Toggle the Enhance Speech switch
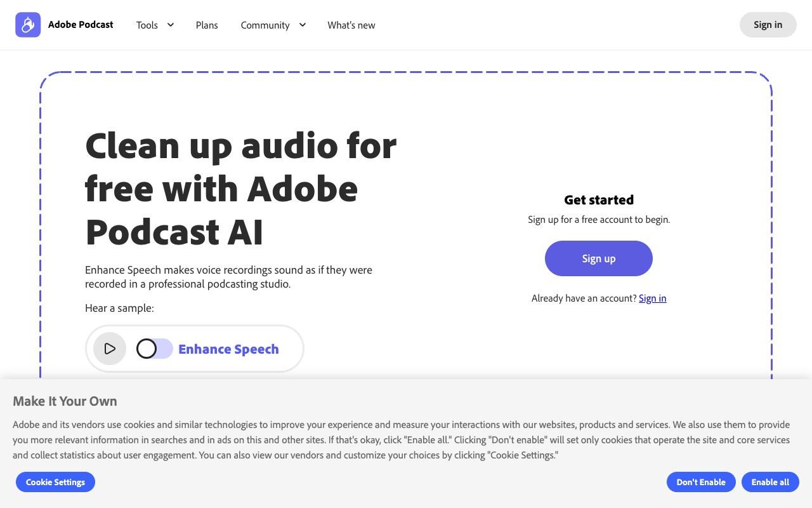The height and width of the screenshot is (508, 812). [x=155, y=349]
